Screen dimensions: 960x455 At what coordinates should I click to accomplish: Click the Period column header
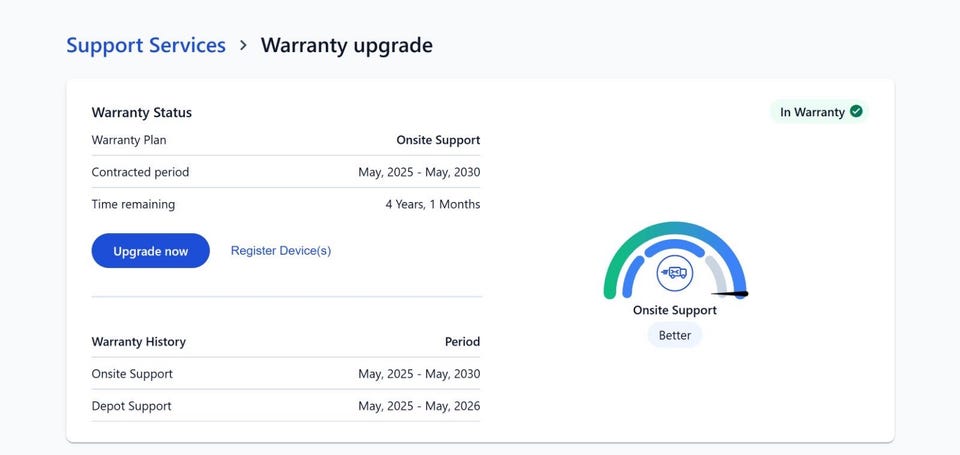[462, 342]
